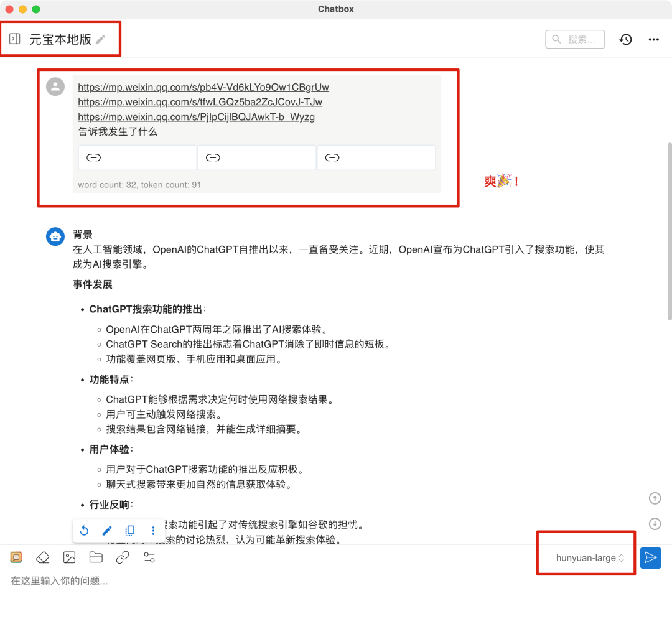This screenshot has width=672, height=629.
Task: Regenerate the response with the refresh icon
Action: (85, 531)
